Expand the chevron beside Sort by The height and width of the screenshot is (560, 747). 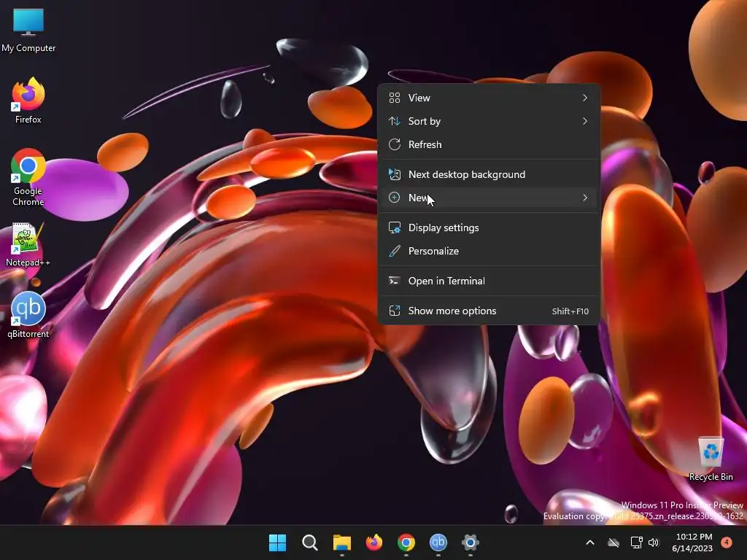tap(585, 121)
